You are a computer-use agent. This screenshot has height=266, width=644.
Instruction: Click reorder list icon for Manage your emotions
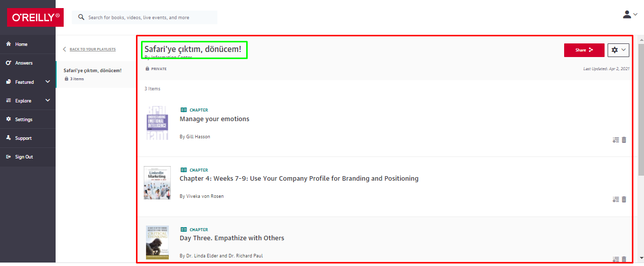[x=616, y=140]
